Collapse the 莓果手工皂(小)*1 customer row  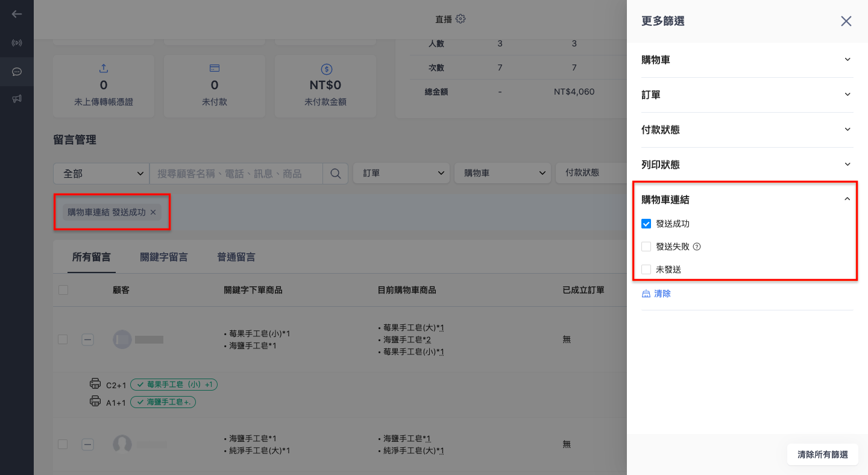point(87,339)
